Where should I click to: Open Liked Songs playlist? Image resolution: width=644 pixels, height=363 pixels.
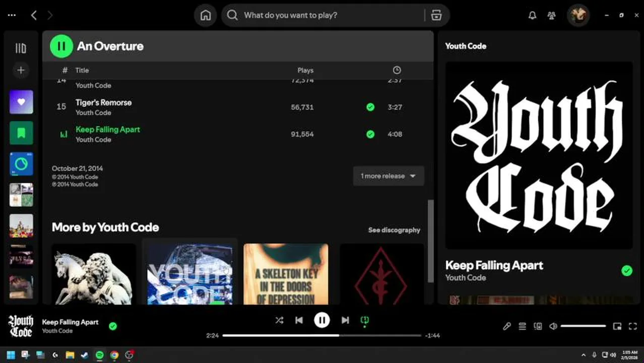point(21,102)
